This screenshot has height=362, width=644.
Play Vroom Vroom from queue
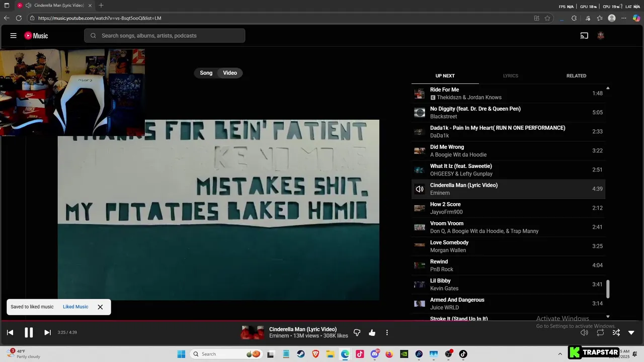[x=508, y=227]
